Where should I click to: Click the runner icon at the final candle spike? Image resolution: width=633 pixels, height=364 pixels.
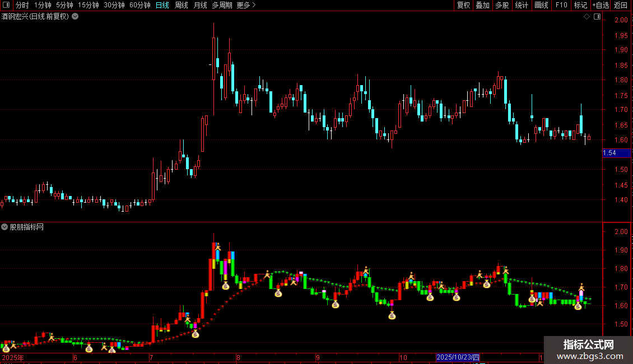point(581,287)
